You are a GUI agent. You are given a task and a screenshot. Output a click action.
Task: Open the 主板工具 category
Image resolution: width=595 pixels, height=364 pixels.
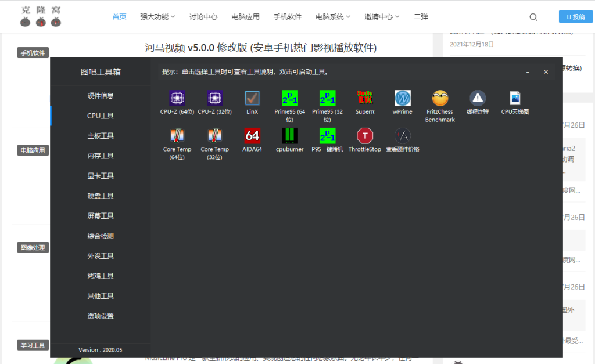click(101, 136)
